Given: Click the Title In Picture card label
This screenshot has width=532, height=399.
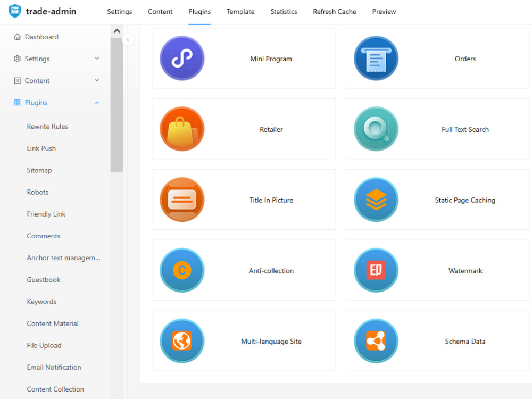Looking at the screenshot, I should pos(271,200).
